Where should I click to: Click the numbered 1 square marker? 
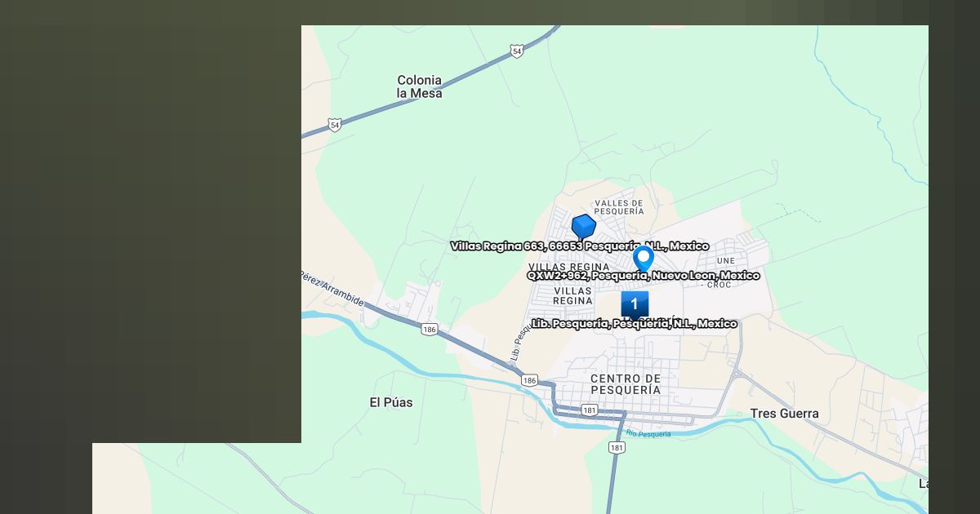pyautogui.click(x=635, y=304)
